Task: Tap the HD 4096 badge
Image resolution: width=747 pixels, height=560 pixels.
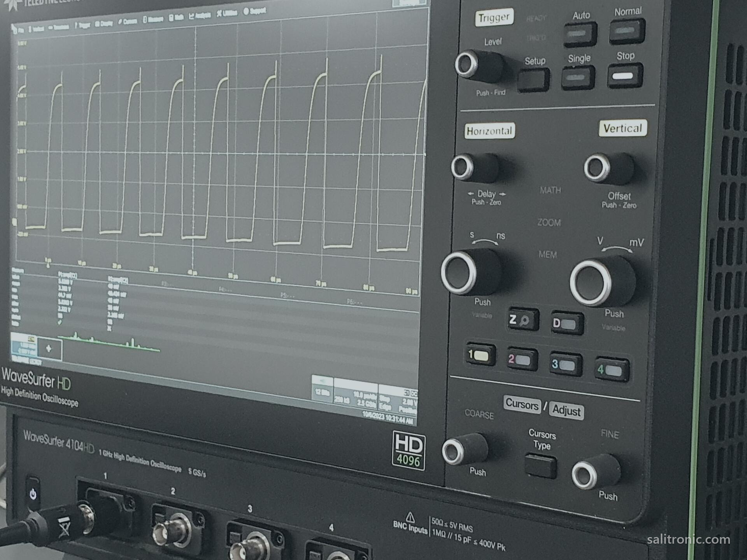Action: click(x=409, y=450)
